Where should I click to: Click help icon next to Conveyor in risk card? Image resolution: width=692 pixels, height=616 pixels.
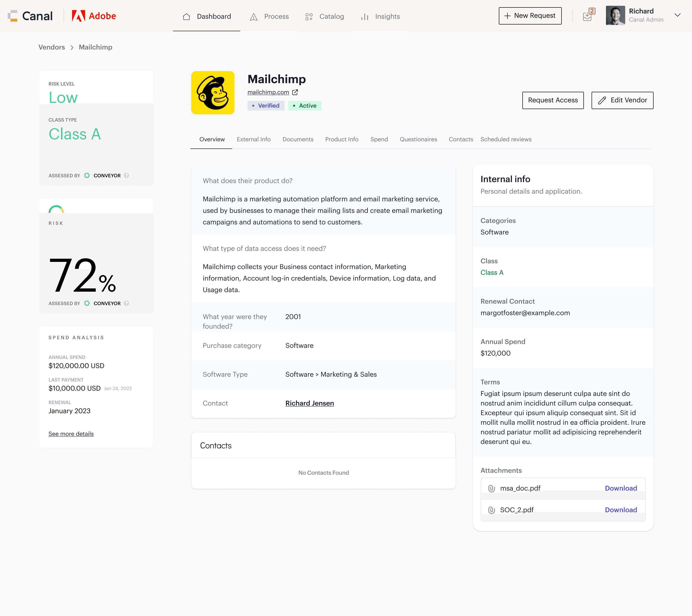(126, 303)
